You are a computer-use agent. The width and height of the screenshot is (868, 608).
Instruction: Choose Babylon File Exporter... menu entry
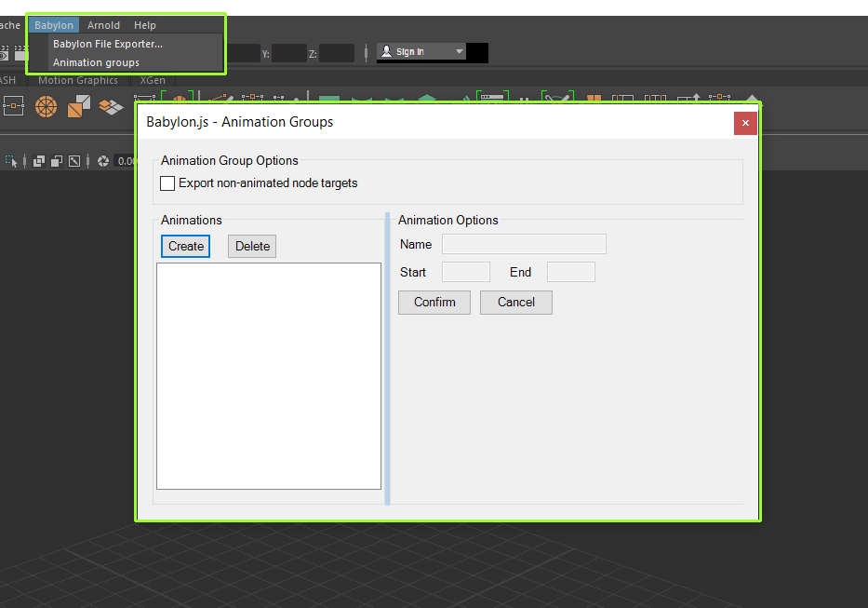tap(108, 44)
